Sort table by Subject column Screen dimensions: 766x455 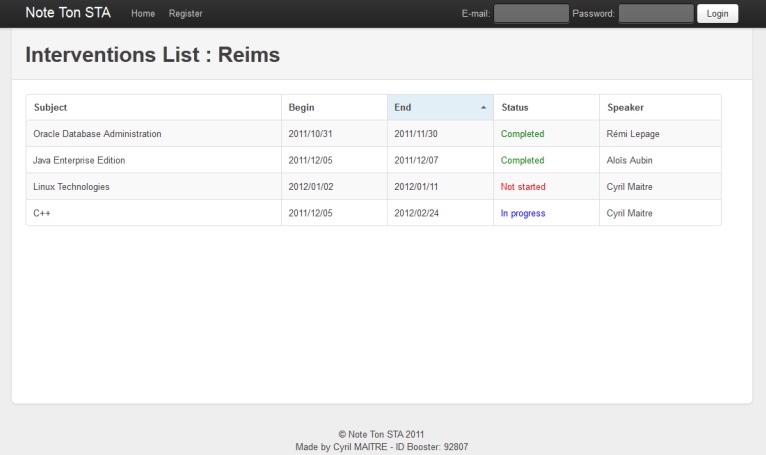(153, 108)
